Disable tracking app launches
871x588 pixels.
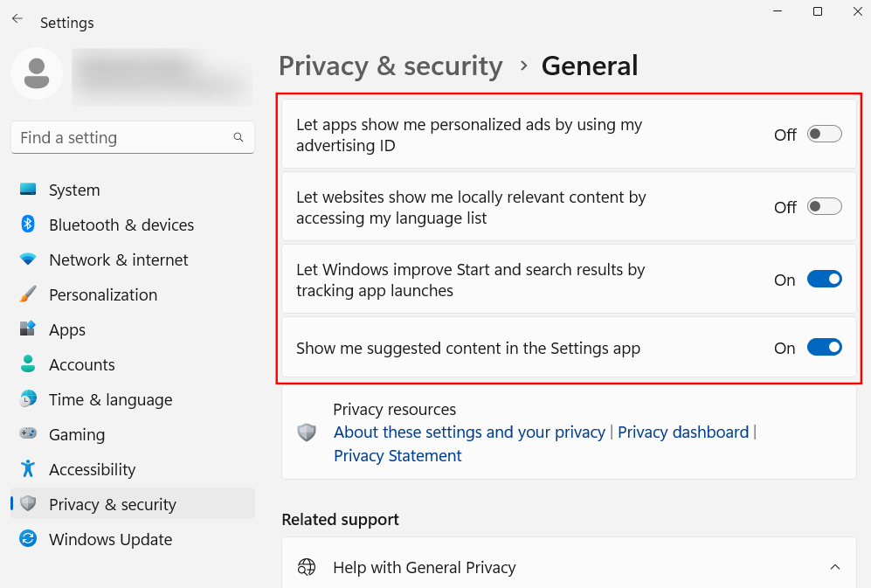click(x=824, y=279)
